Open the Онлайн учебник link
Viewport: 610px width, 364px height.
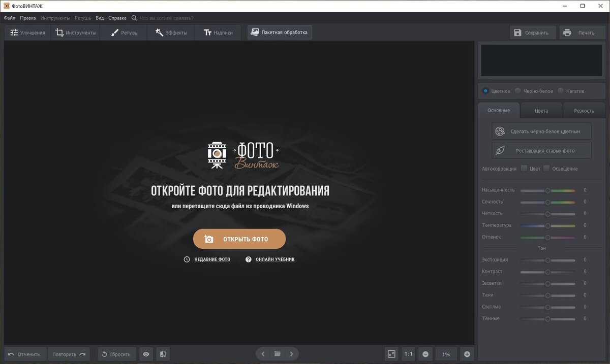270,259
